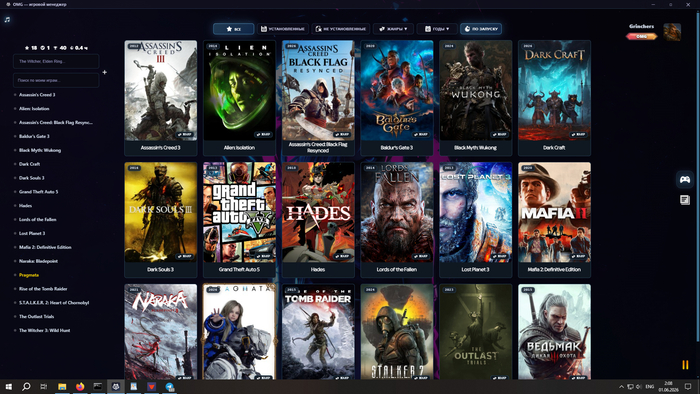Select "Grand Theft Auto 5" in sidebar list

coord(38,191)
